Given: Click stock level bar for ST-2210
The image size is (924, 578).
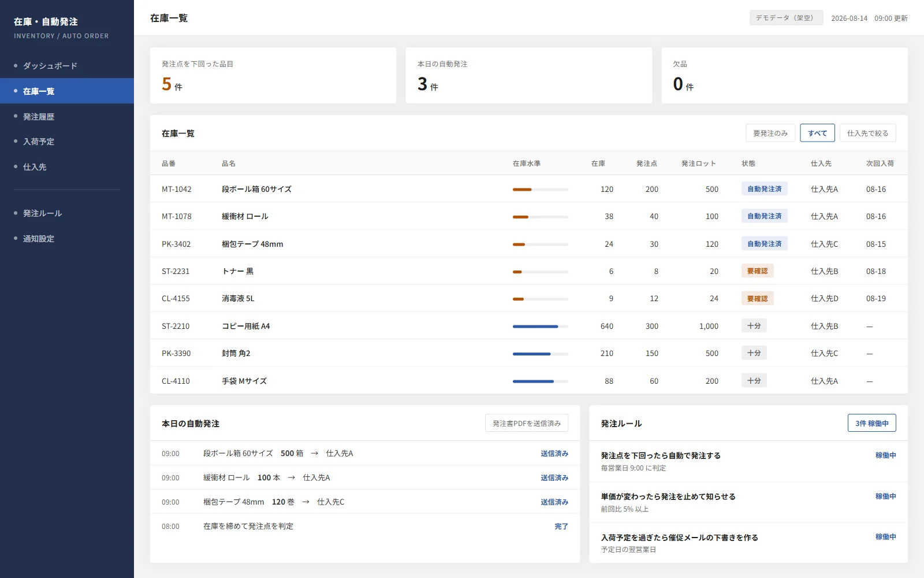Looking at the screenshot, I should [540, 326].
